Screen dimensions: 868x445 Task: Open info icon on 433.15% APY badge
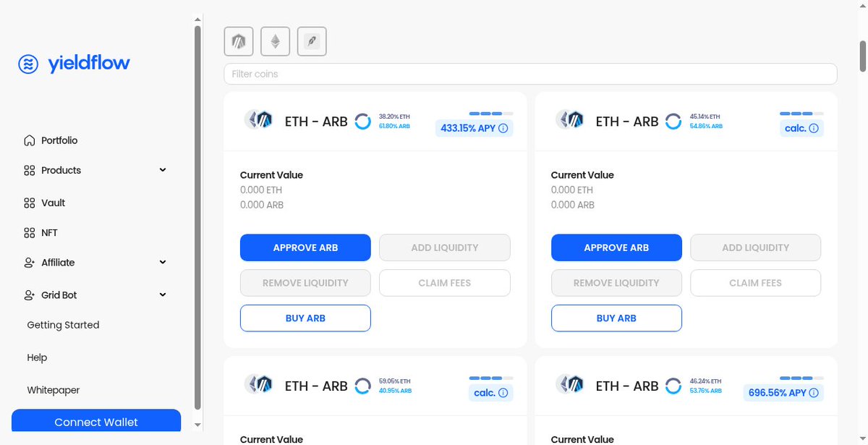[503, 129]
